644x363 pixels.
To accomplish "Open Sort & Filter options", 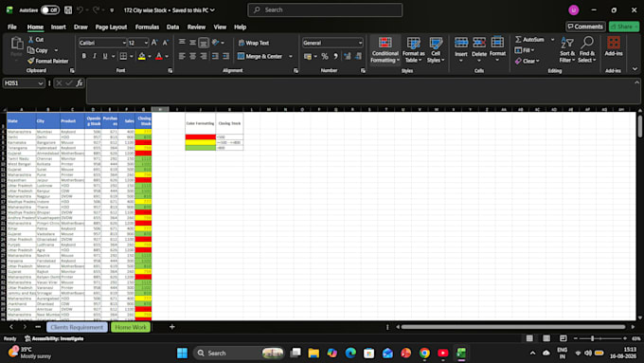I will pyautogui.click(x=567, y=49).
